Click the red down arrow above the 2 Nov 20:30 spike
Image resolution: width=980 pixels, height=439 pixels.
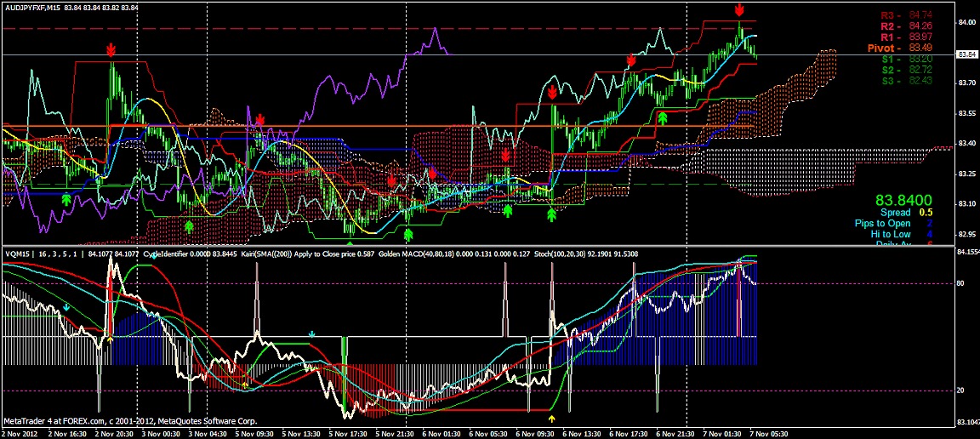point(111,51)
